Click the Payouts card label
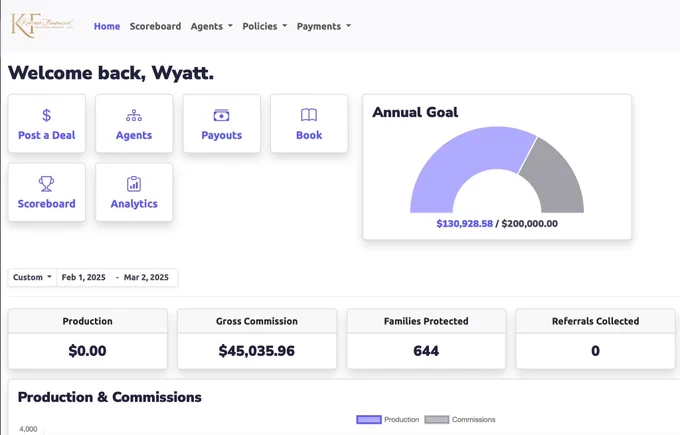680x435 pixels. [x=221, y=135]
